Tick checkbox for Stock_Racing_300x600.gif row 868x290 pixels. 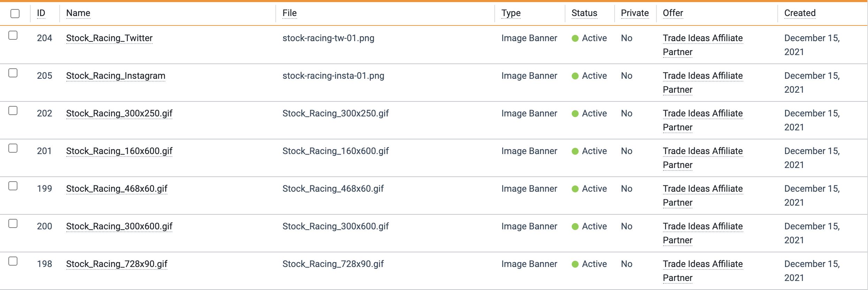13,223
